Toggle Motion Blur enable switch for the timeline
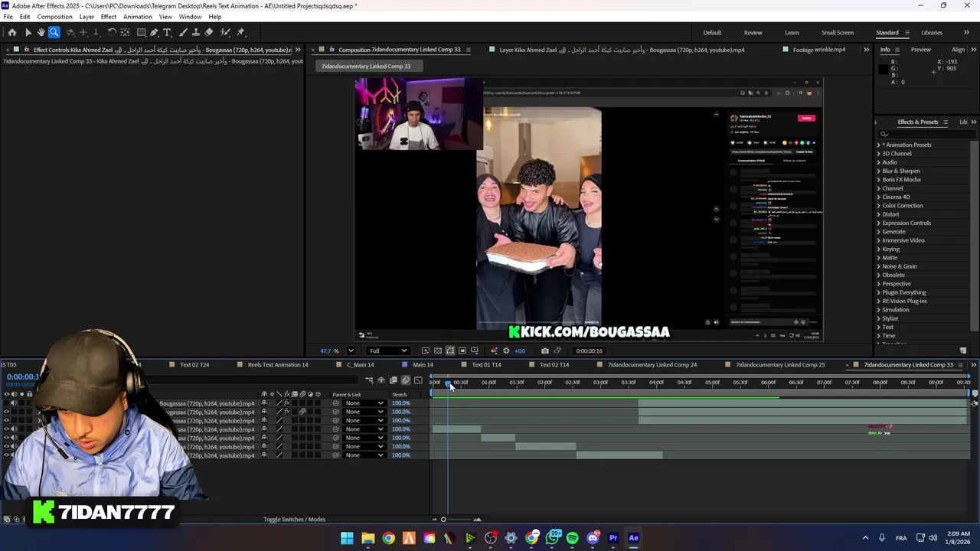The width and height of the screenshot is (980, 551). point(406,380)
